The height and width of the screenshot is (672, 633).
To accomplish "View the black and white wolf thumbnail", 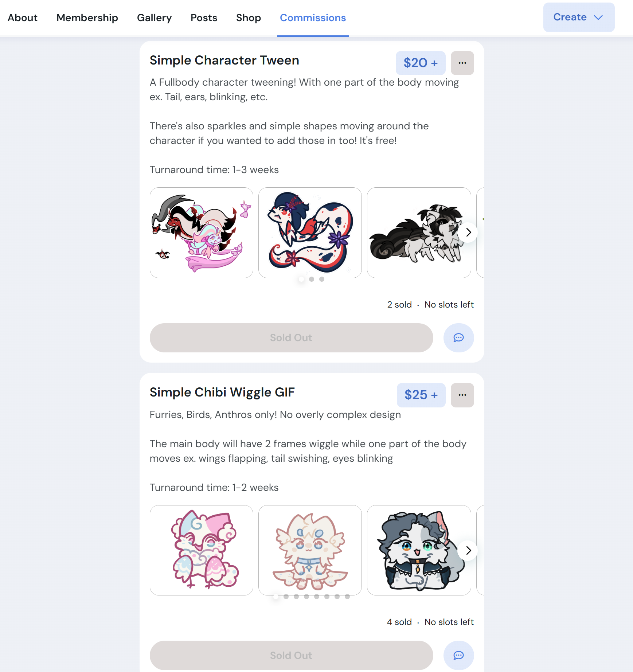I will click(x=419, y=233).
